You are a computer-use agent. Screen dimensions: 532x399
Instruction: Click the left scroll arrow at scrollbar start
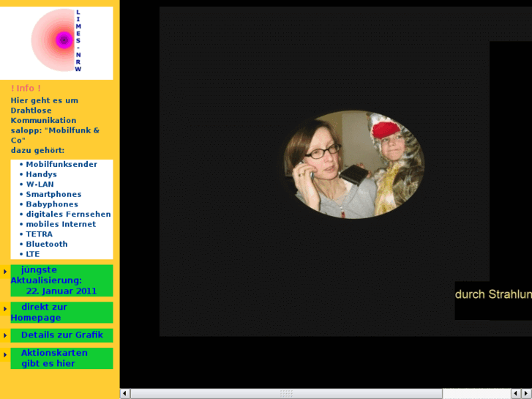125,393
